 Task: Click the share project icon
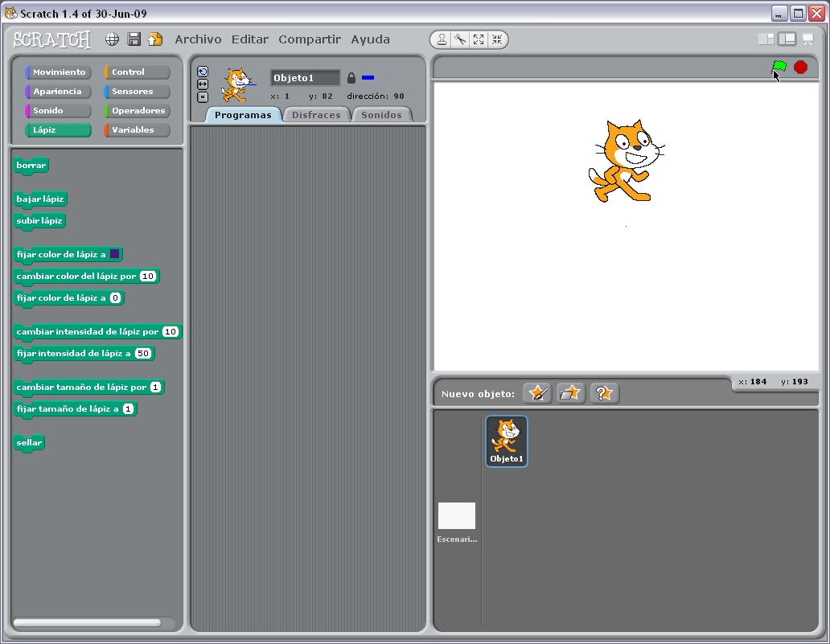(x=155, y=39)
